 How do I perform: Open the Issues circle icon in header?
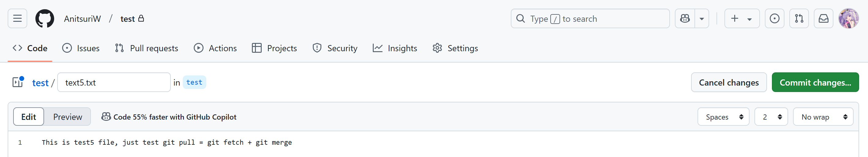(774, 19)
